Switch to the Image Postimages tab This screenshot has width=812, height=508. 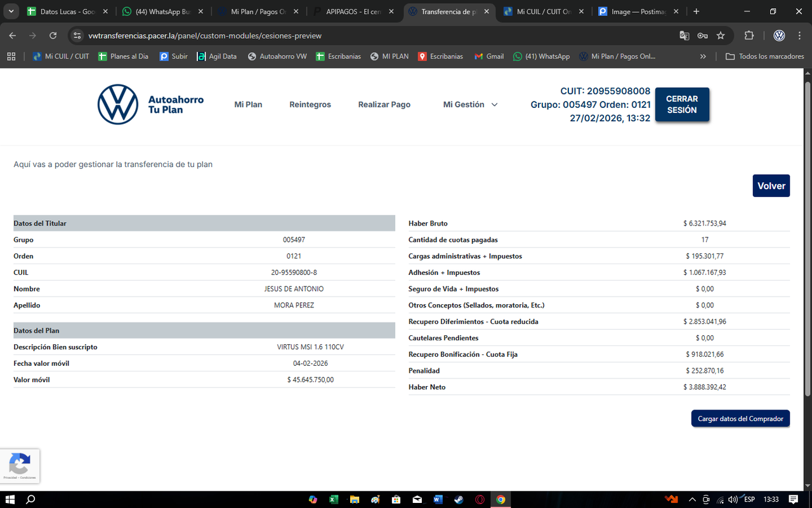click(x=638, y=11)
